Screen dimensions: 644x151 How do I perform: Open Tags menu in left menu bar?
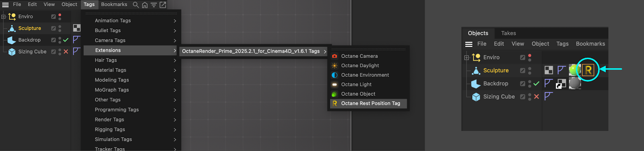89,4
